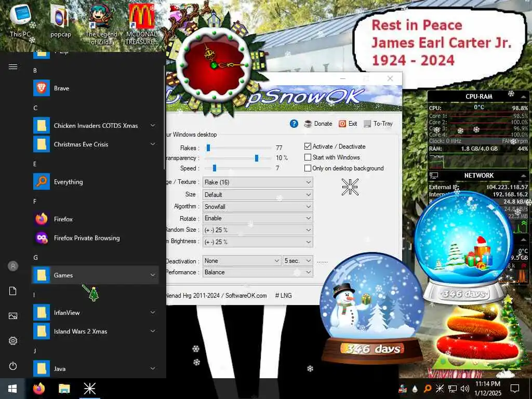Click the blue help question mark icon
This screenshot has width=532, height=399.
pos(294,124)
